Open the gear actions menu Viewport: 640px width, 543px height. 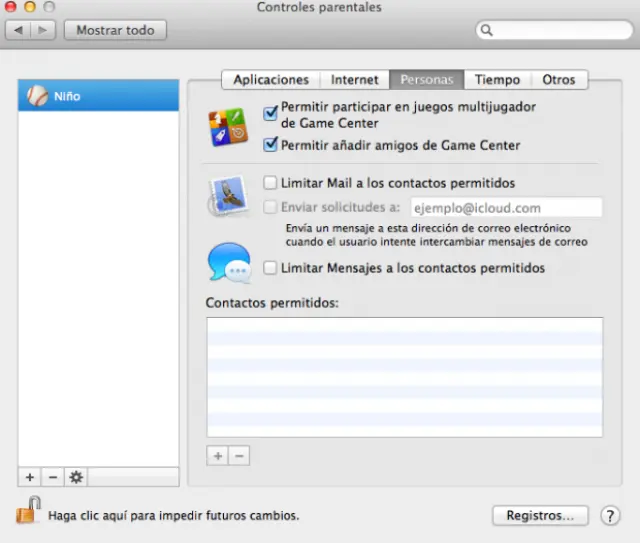[x=76, y=477]
